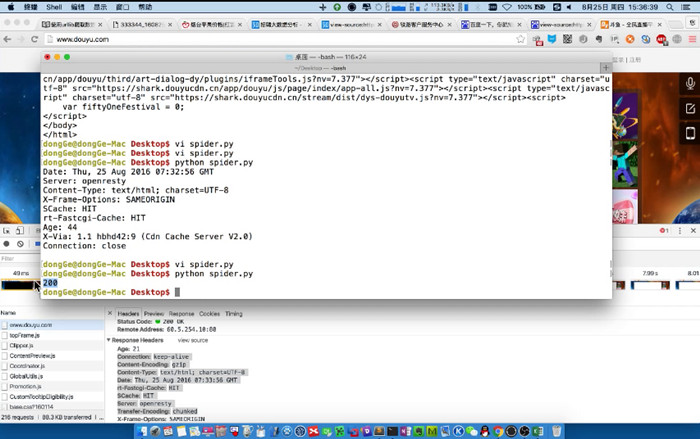Viewport: 700px width, 439px height.
Task: Add a new Terminal tab with plus button
Action: [606, 68]
